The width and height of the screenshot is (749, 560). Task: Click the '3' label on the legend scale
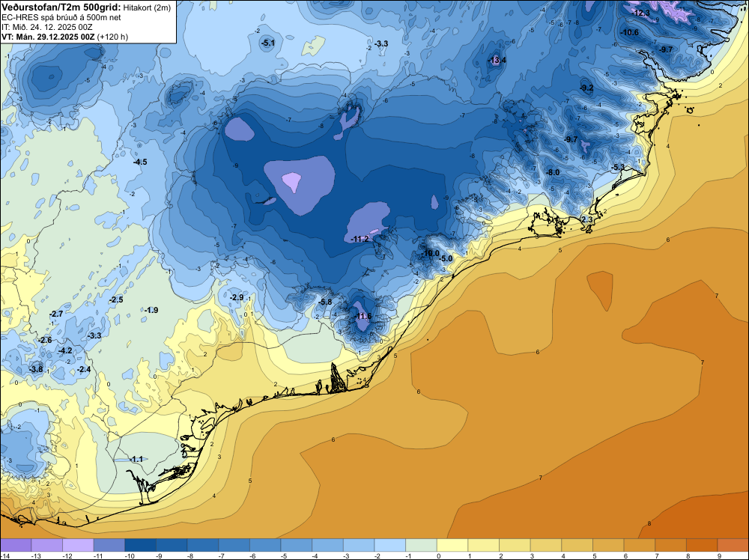pyautogui.click(x=532, y=556)
